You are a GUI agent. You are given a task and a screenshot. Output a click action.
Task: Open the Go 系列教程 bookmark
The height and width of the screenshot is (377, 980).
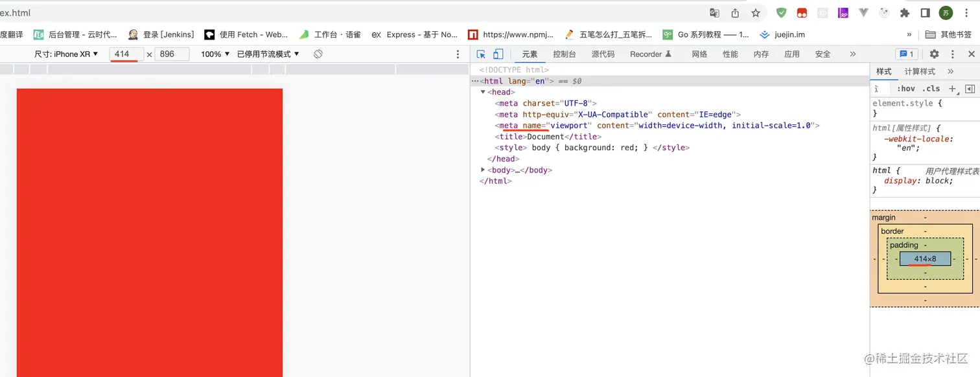click(x=706, y=35)
